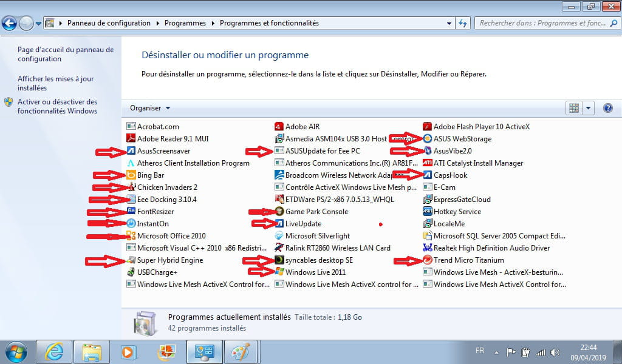Open Page d'accueil du panneau de configuration
Screen dimensions: 622x364
coord(66,54)
